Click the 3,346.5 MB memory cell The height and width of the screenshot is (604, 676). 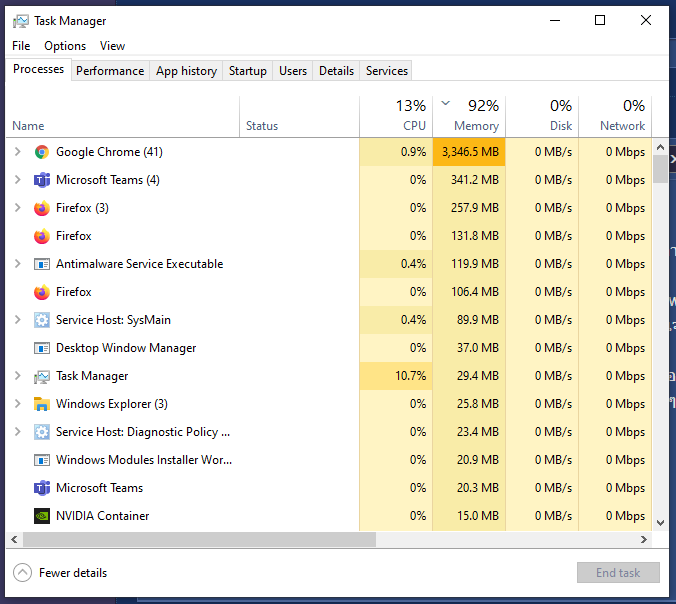(x=469, y=152)
